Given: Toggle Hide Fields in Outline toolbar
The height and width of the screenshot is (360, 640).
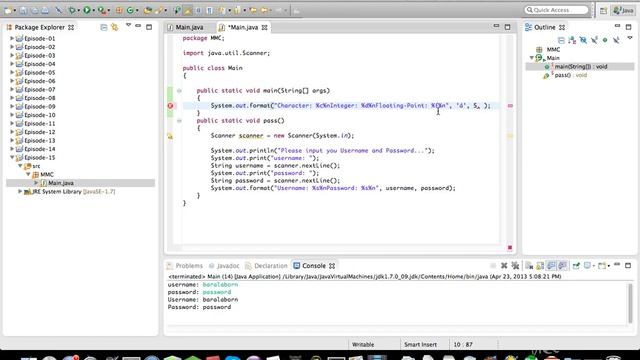Looking at the screenshot, I should (x=583, y=40).
